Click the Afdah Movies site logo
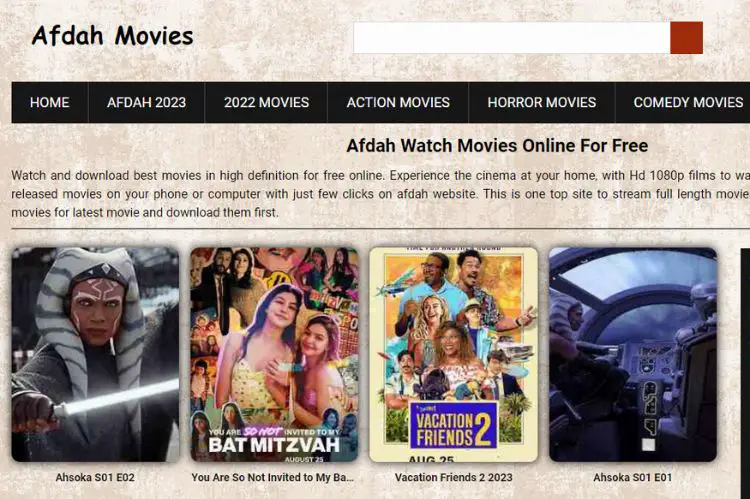This screenshot has width=750, height=499. pyautogui.click(x=112, y=36)
